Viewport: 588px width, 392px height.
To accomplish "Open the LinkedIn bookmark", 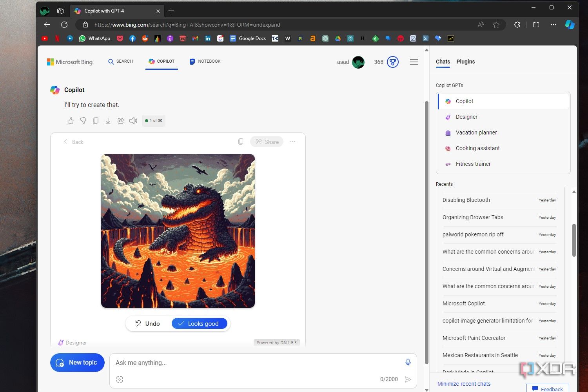I will (x=208, y=38).
